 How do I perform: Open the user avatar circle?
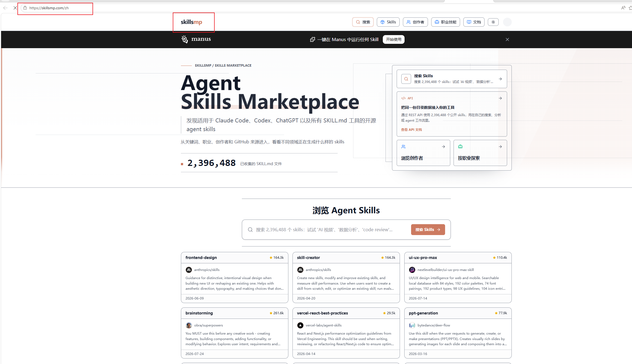[507, 22]
